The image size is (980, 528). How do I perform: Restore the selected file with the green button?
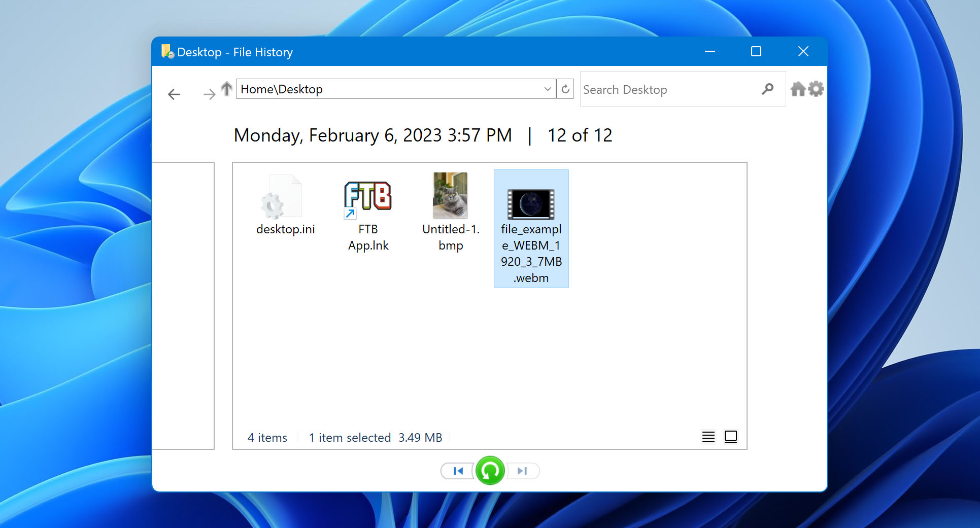pyautogui.click(x=490, y=471)
